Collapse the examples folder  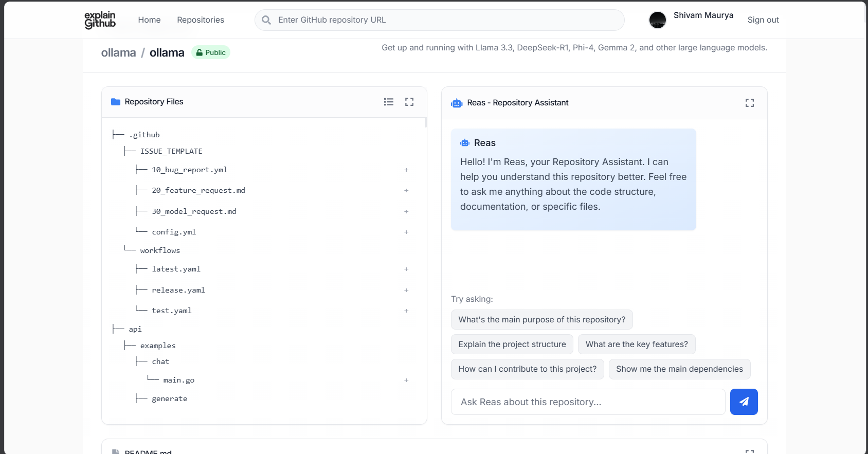(158, 346)
